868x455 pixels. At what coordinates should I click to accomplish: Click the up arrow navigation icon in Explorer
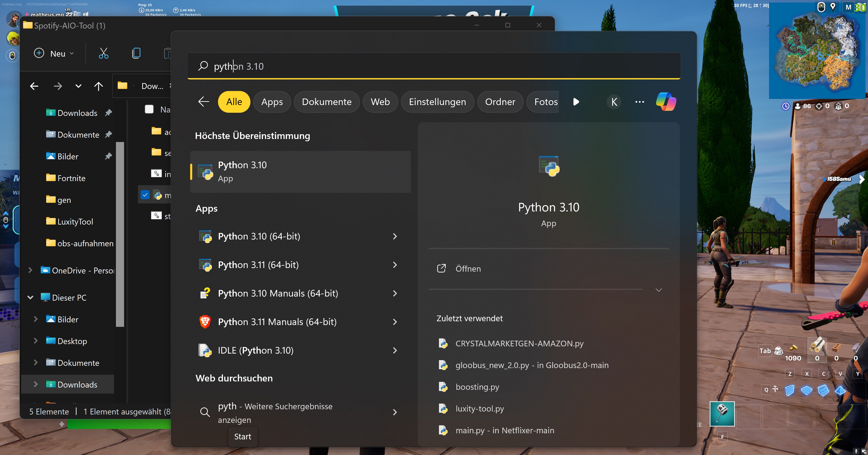point(98,86)
